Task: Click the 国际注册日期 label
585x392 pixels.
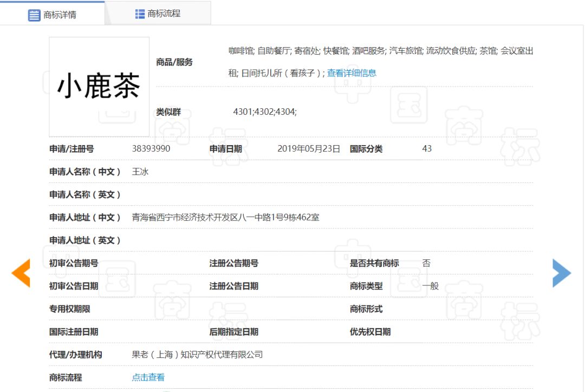Action: pyautogui.click(x=74, y=332)
